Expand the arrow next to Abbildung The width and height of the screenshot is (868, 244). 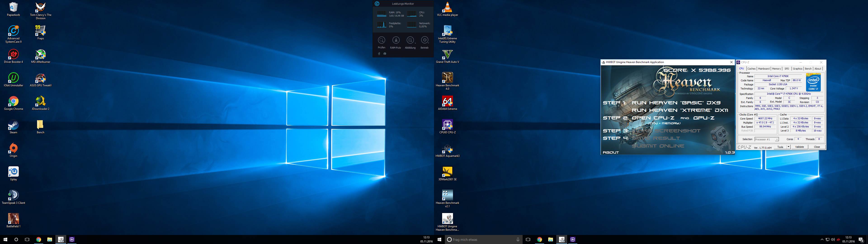(x=415, y=43)
